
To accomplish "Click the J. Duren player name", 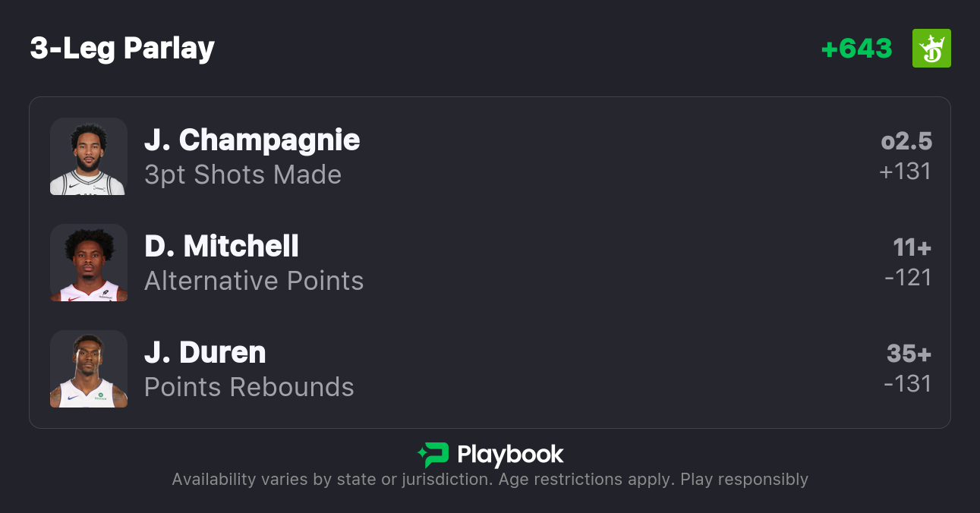I will tap(205, 352).
